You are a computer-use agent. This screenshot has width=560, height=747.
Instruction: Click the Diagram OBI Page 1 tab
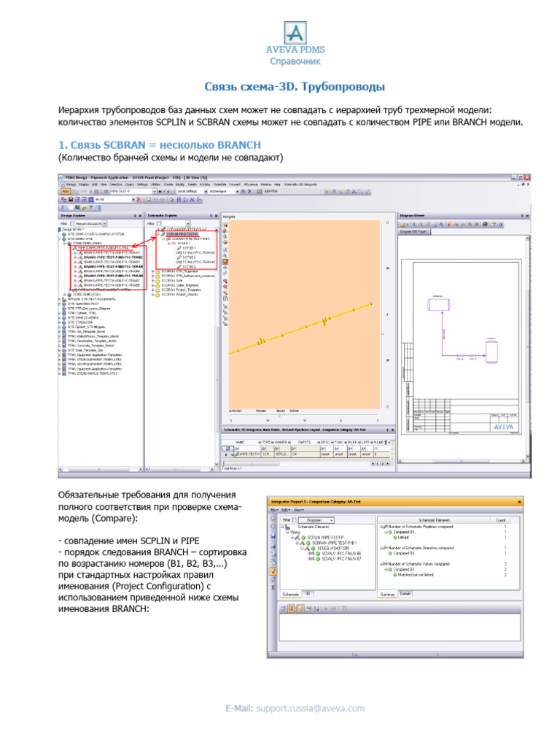tap(414, 231)
